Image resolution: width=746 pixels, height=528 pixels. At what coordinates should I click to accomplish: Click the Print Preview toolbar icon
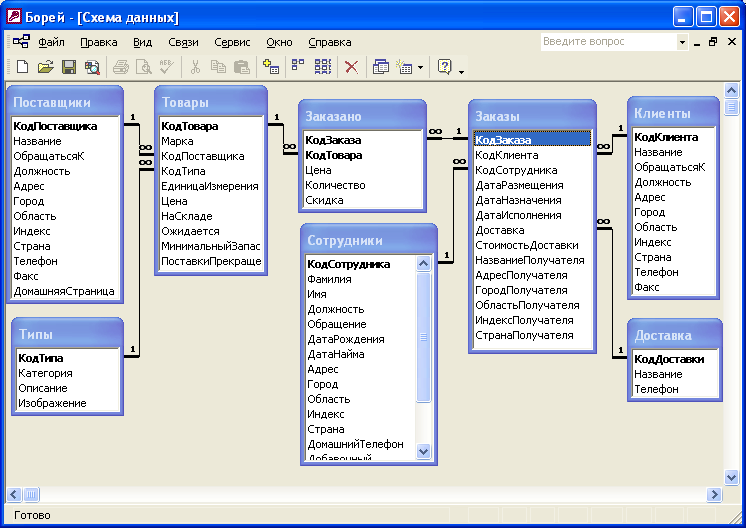144,67
